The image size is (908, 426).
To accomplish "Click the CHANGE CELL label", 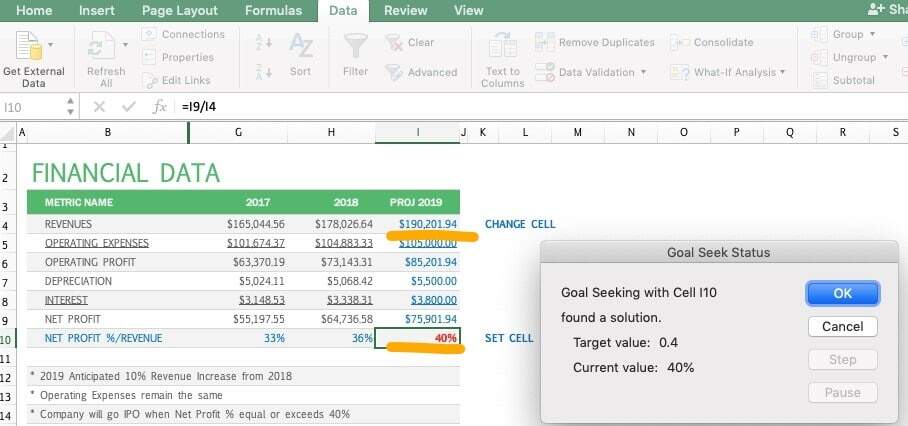I will 520,224.
